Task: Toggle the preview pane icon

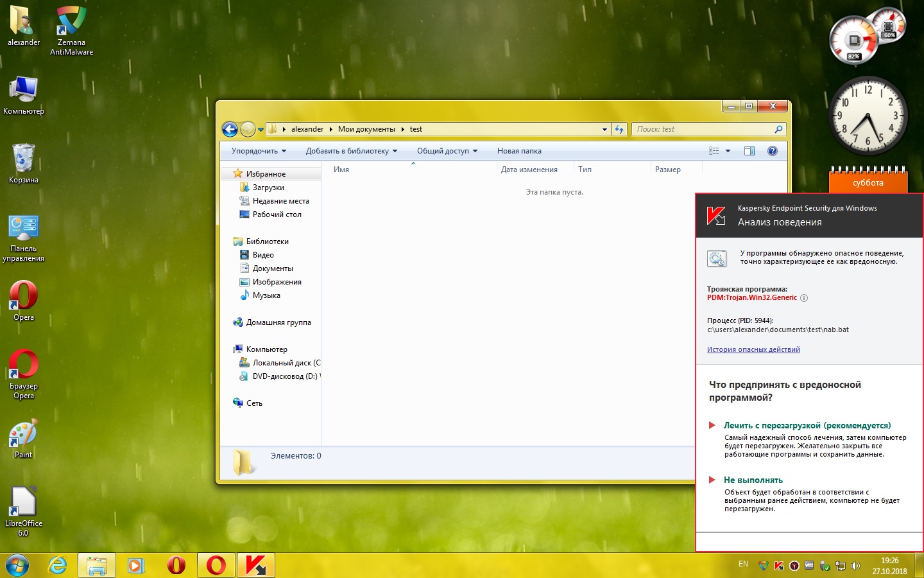Action: click(749, 151)
